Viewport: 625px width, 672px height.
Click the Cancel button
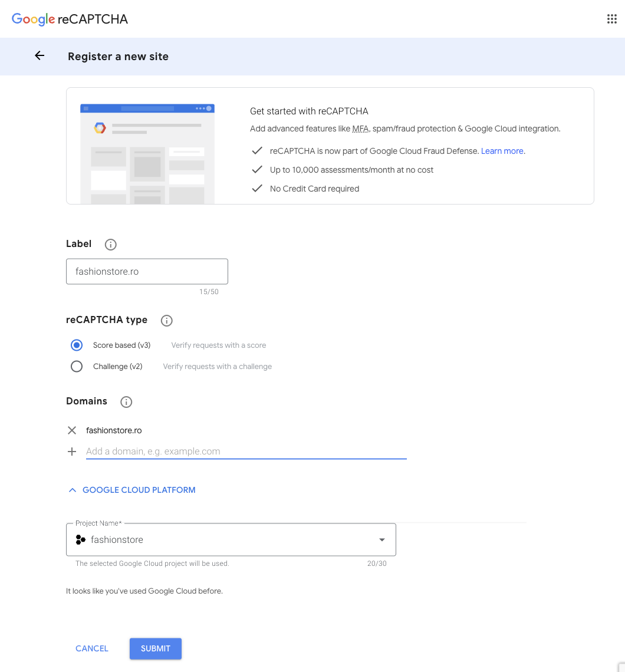[92, 648]
